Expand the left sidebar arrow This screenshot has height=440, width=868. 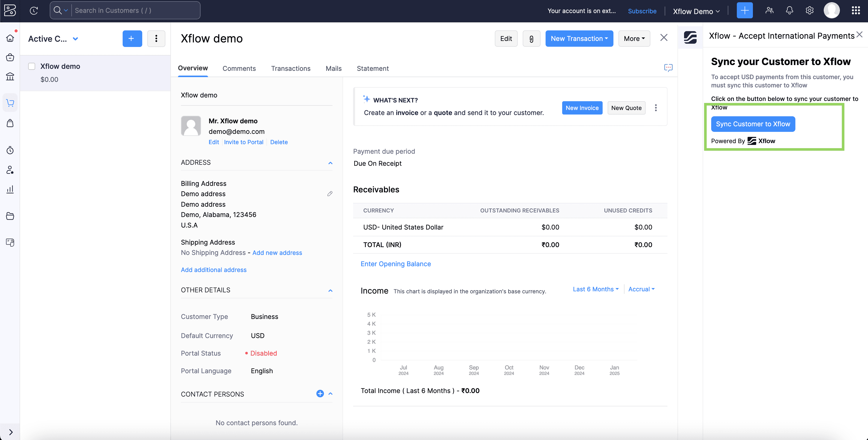[11, 432]
